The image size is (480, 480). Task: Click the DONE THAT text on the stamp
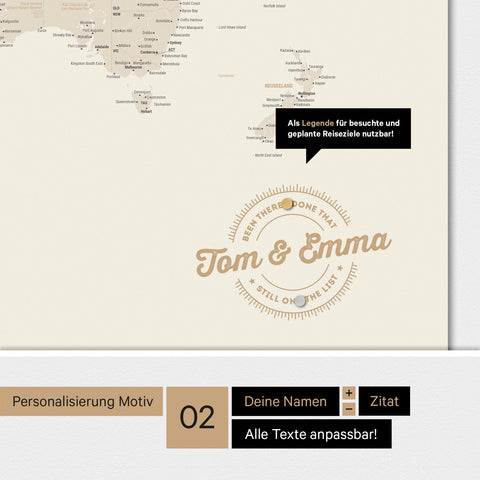point(316,213)
